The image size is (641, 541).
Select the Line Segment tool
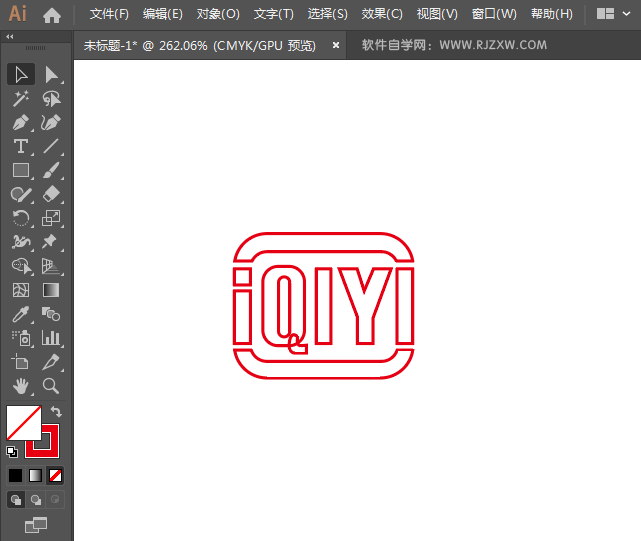[52, 146]
